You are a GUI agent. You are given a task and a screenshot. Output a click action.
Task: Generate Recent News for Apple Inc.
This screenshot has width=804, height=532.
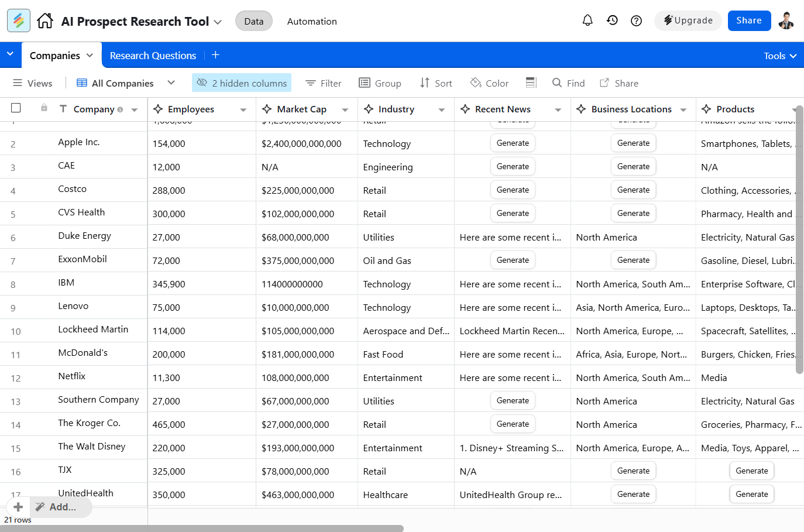pos(513,143)
